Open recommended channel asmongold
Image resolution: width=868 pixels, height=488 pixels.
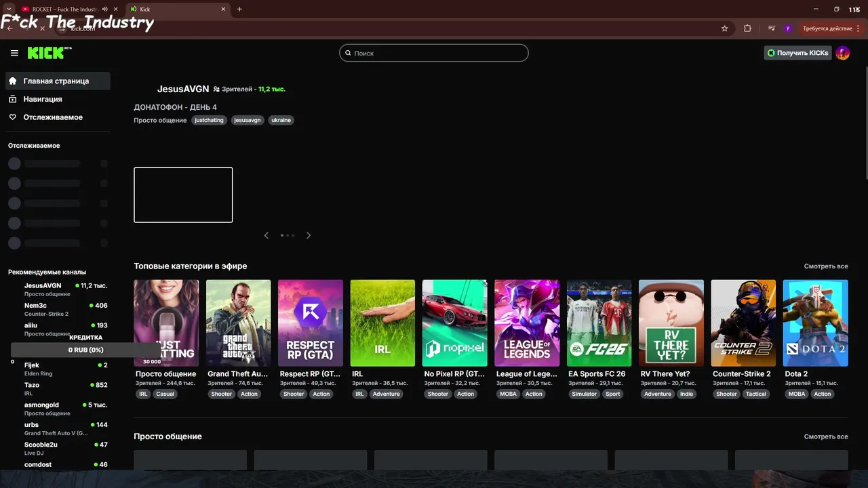pyautogui.click(x=59, y=409)
